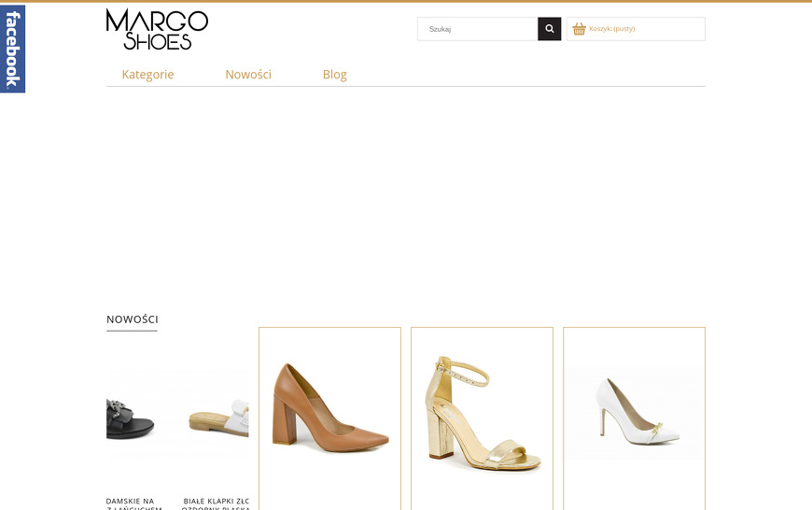Image resolution: width=812 pixels, height=510 pixels.
Task: Open the white stiletto pump product
Action: pos(635,412)
